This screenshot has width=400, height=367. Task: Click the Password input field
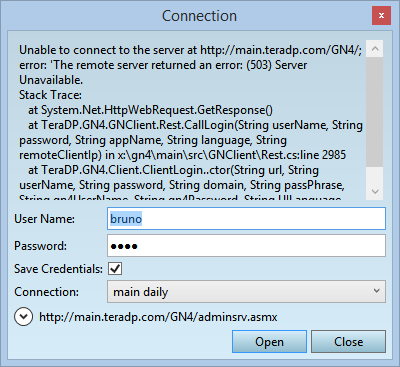pyautogui.click(x=246, y=246)
